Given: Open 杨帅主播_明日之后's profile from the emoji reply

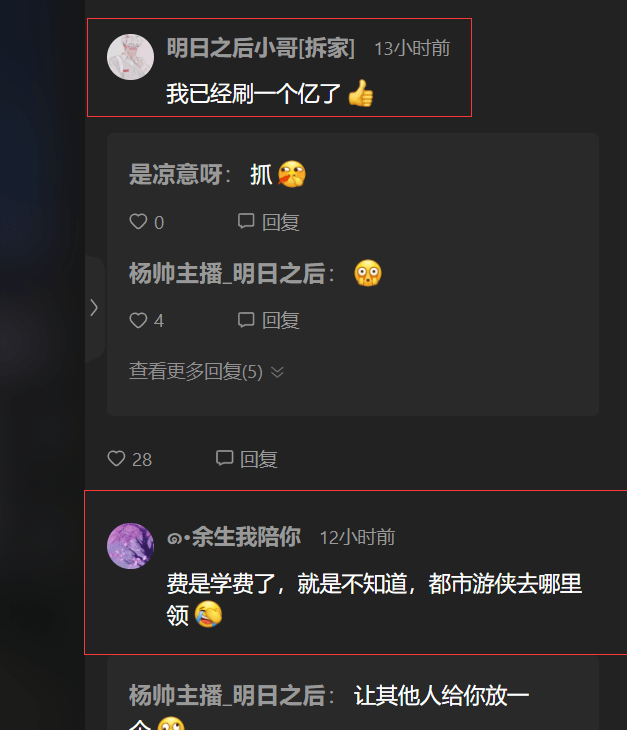Looking at the screenshot, I should point(227,273).
